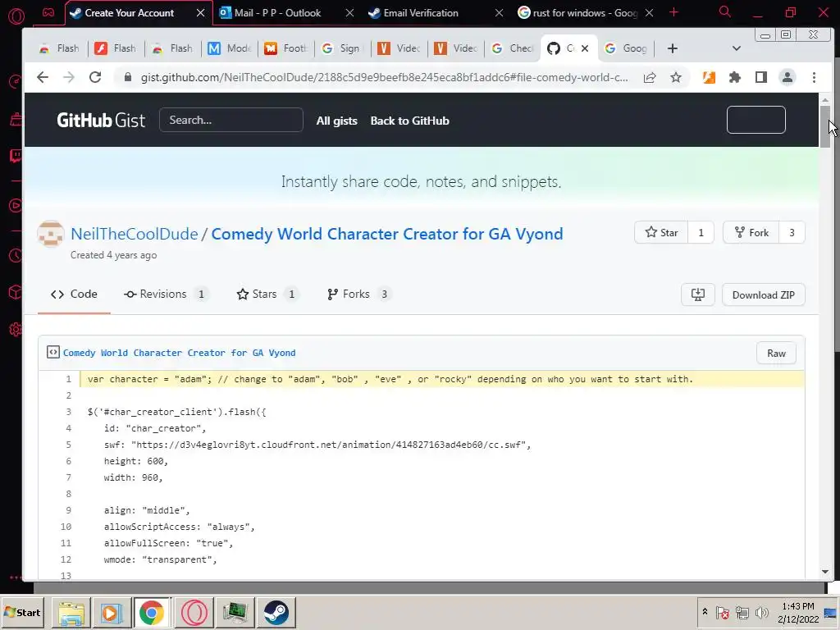
Task: Open the Opera menu logo in the background window
Action: click(x=16, y=16)
